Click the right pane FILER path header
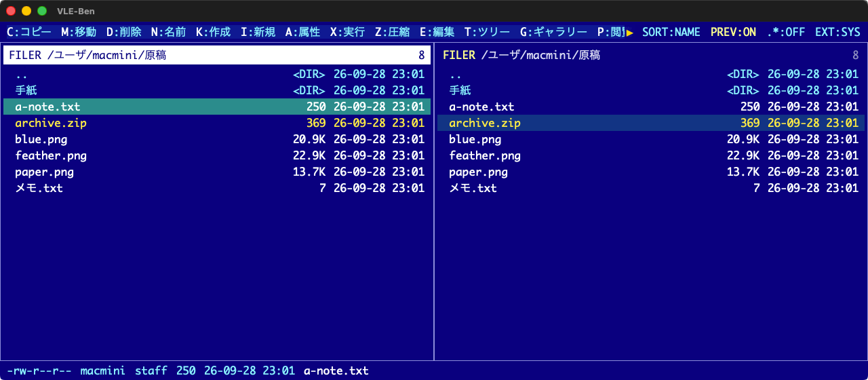 click(651, 55)
